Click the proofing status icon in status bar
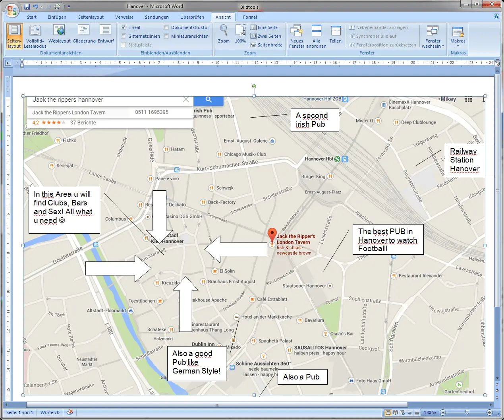 pyautogui.click(x=70, y=412)
